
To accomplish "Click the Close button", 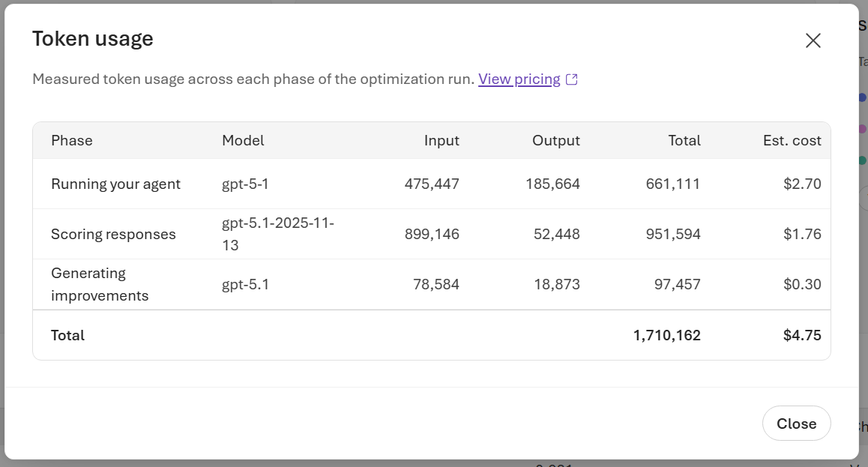I will 796,424.
